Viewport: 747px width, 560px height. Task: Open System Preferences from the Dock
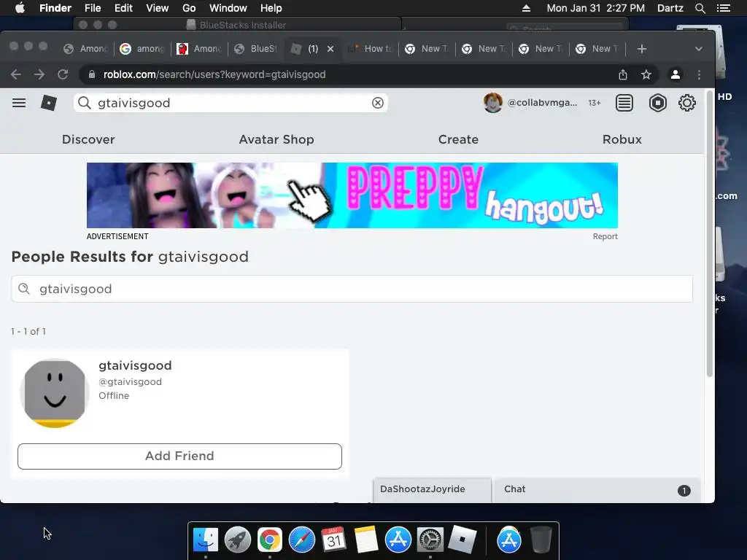click(x=430, y=540)
